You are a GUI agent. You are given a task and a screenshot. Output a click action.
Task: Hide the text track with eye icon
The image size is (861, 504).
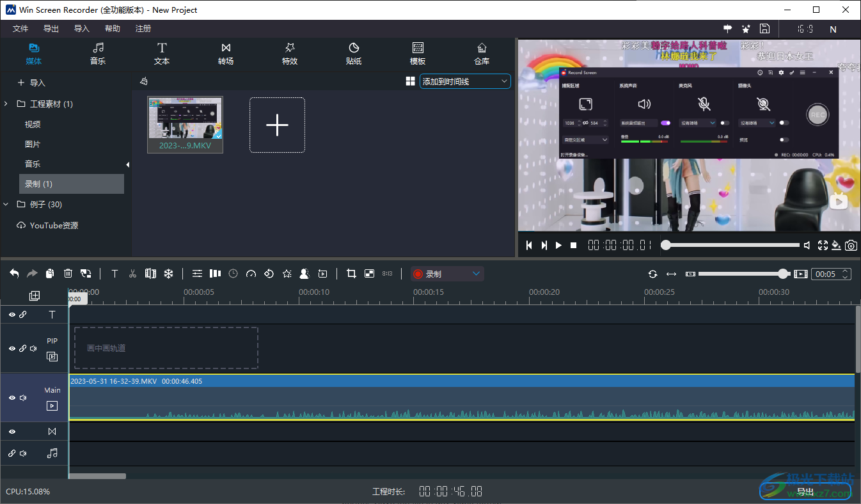(12, 315)
